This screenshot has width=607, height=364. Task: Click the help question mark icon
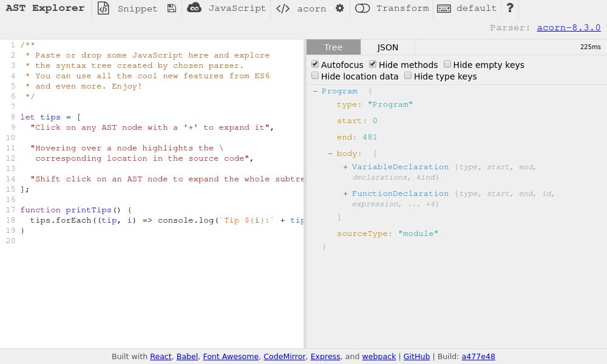pos(510,8)
